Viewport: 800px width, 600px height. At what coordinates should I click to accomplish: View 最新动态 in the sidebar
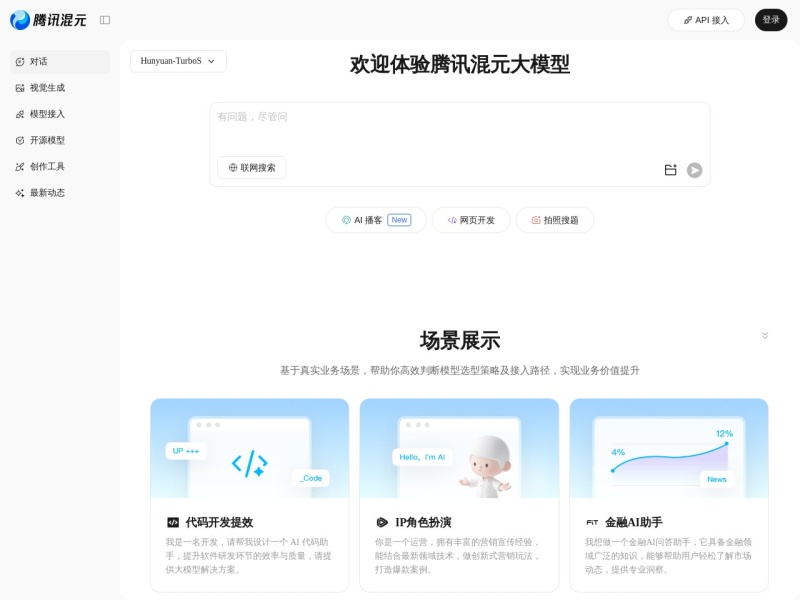pyautogui.click(x=60, y=193)
